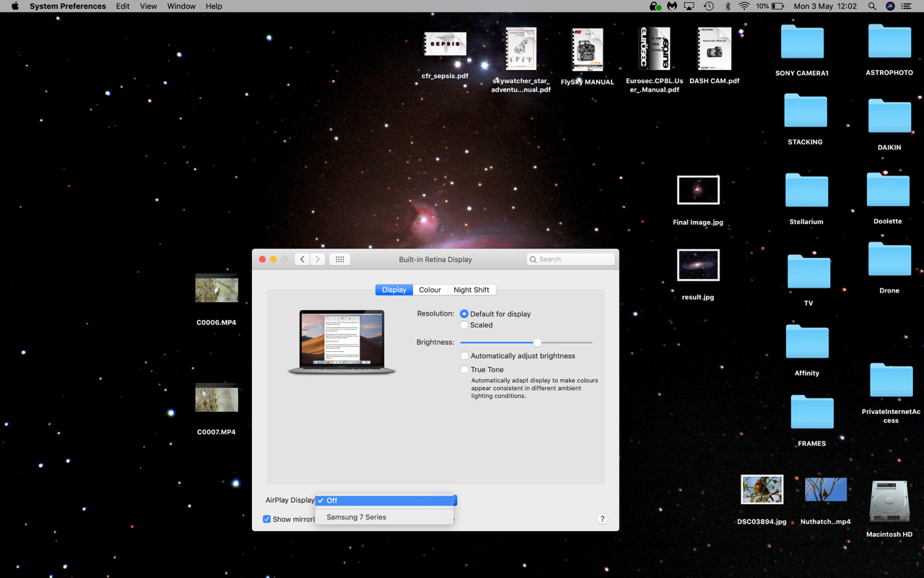Image resolution: width=924 pixels, height=578 pixels.
Task: Open Spotlight search in menu bar
Action: (872, 6)
